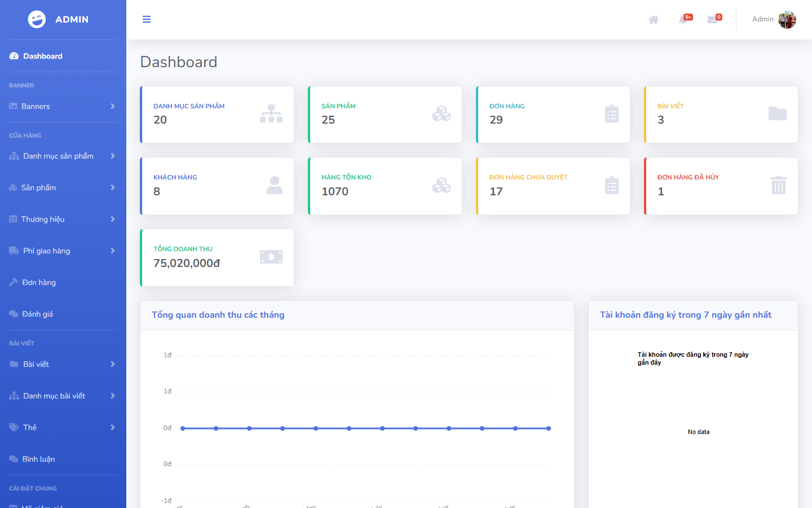Expand the Thương hiệu sidebar chevron
The image size is (812, 508).
click(113, 219)
